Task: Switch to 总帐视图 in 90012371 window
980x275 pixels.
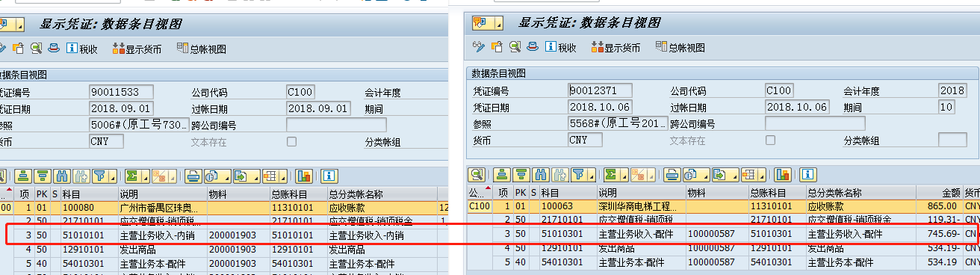Action: 680,47
